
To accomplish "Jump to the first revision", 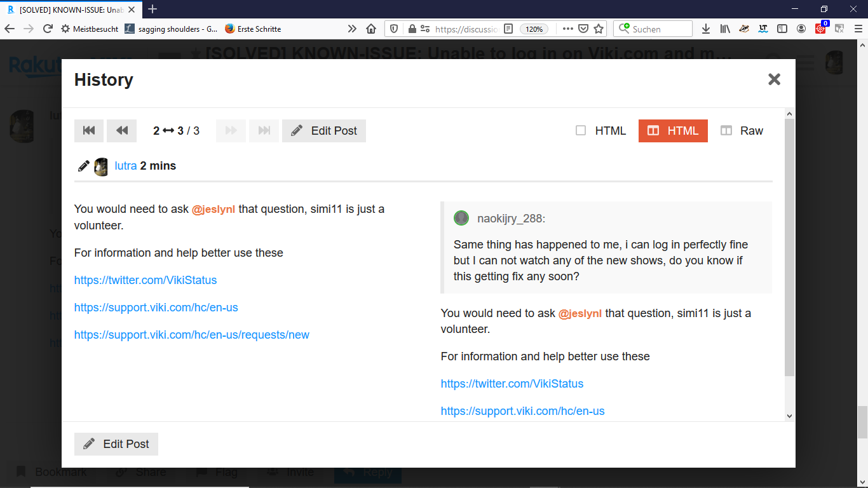I will 89,130.
